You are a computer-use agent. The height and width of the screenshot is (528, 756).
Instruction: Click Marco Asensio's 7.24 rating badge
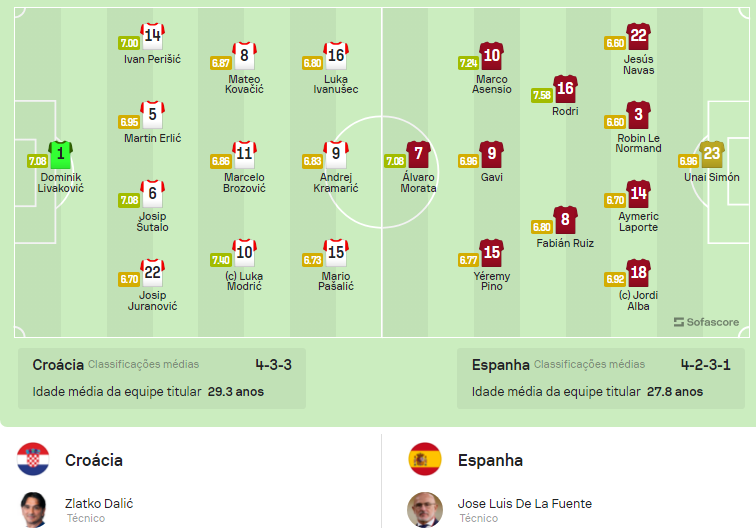[x=468, y=62]
